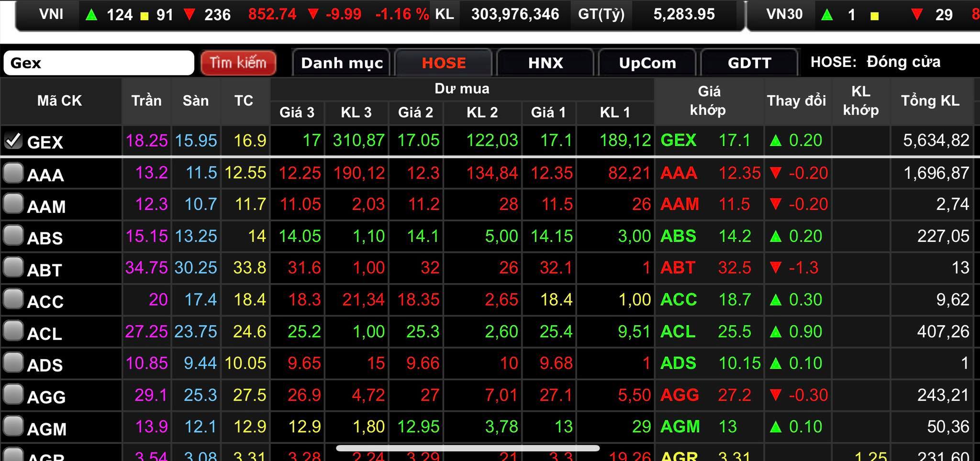Click the AAA red down-arrow change icon
Viewport: 980px width, 461px height.
(776, 173)
